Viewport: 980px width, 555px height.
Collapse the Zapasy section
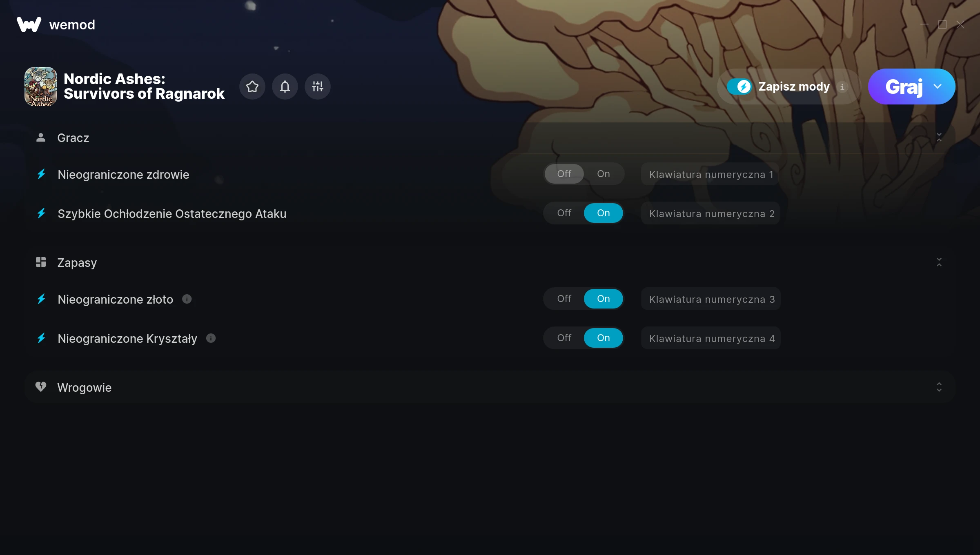coord(939,262)
